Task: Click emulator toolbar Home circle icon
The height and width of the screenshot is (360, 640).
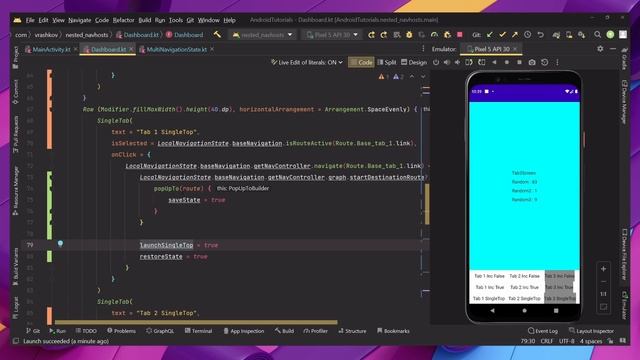Action: (x=507, y=62)
